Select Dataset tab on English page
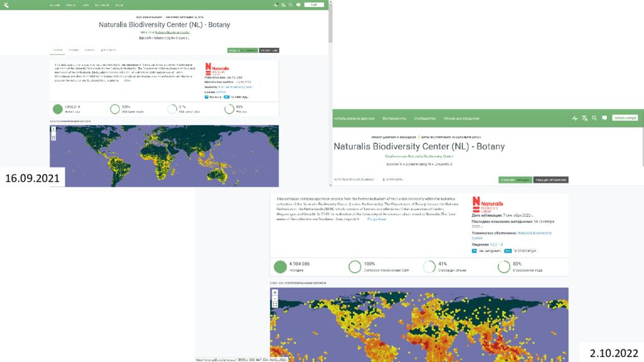This screenshot has width=644, height=362. (x=57, y=50)
